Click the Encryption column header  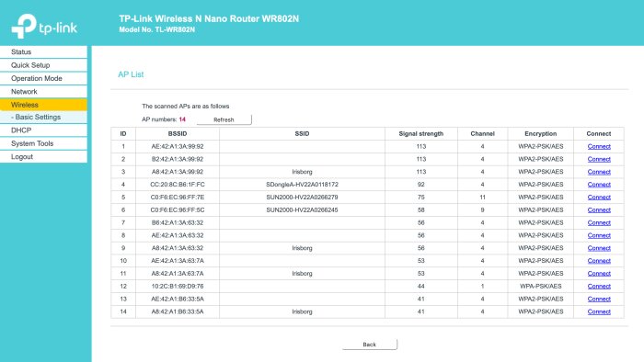point(541,133)
